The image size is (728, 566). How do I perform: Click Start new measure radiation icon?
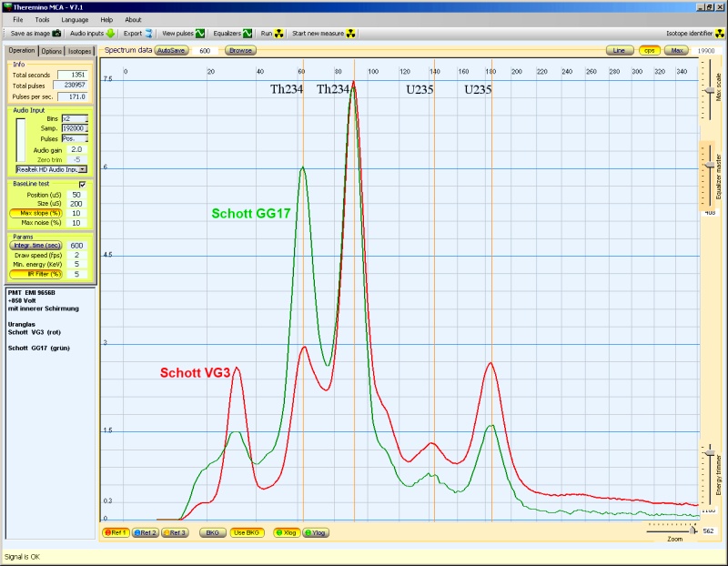(x=351, y=33)
